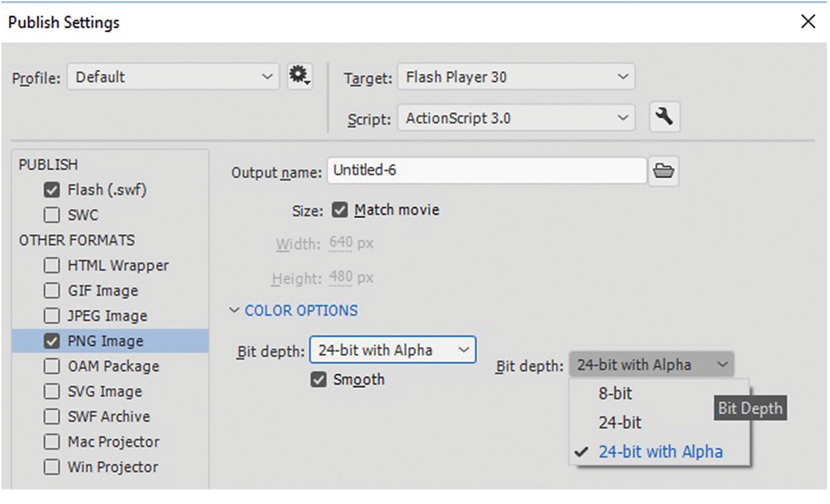Open the Profile dropdown

pyautogui.click(x=173, y=77)
